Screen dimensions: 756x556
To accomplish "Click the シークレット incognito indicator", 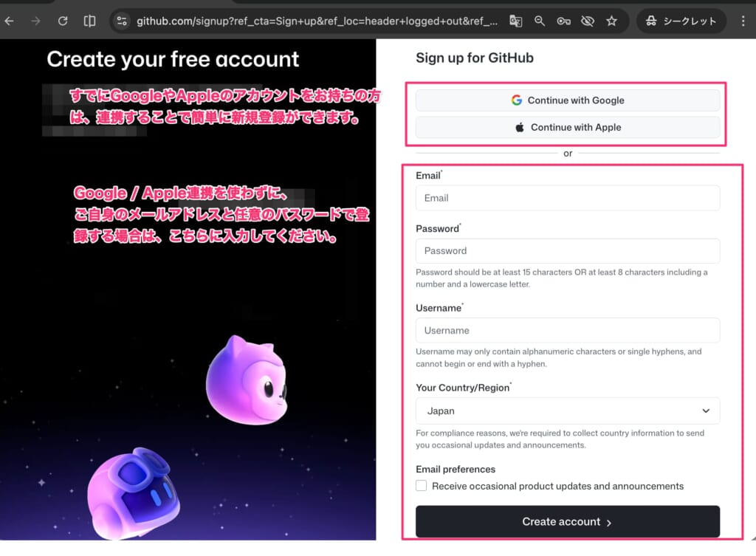I will 681,21.
